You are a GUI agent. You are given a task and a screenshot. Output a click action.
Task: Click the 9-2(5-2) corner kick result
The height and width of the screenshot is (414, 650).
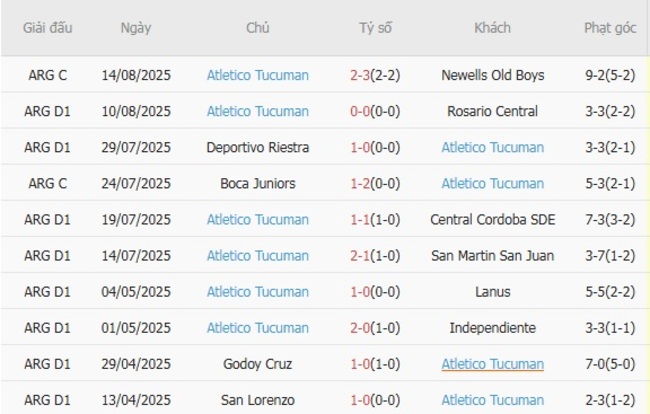click(x=610, y=75)
